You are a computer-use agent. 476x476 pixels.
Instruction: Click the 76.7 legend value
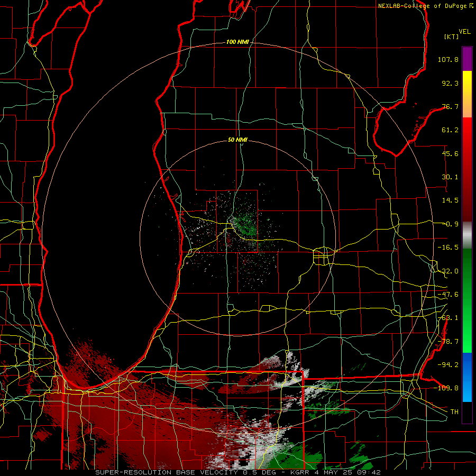click(x=450, y=106)
